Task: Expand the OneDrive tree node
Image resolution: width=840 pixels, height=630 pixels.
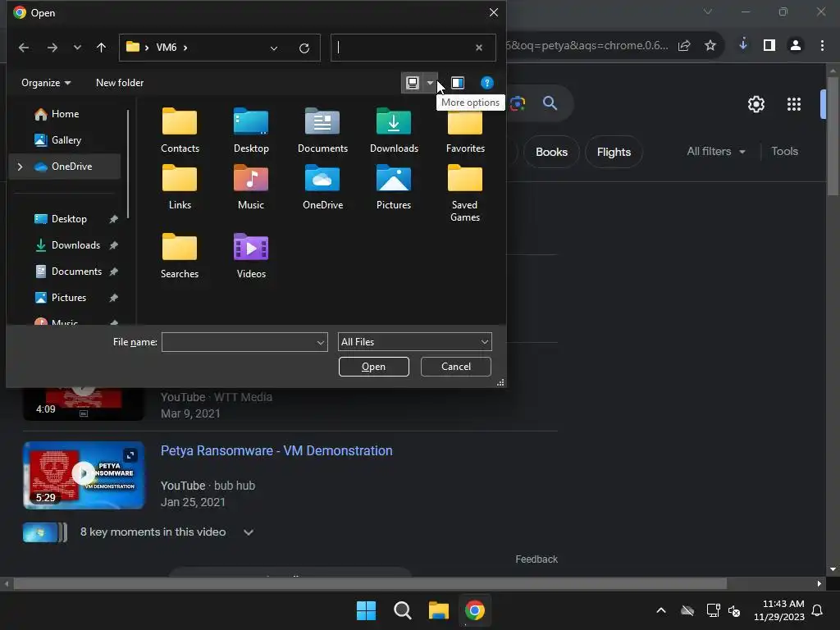Action: click(x=20, y=167)
